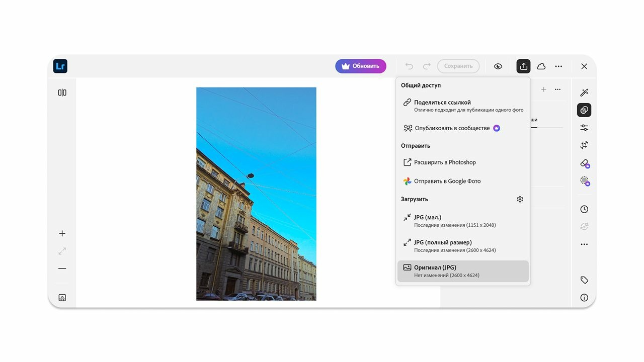Click the Lightroom logo icon
Viewport: 644px width, 362px height.
coord(60,66)
